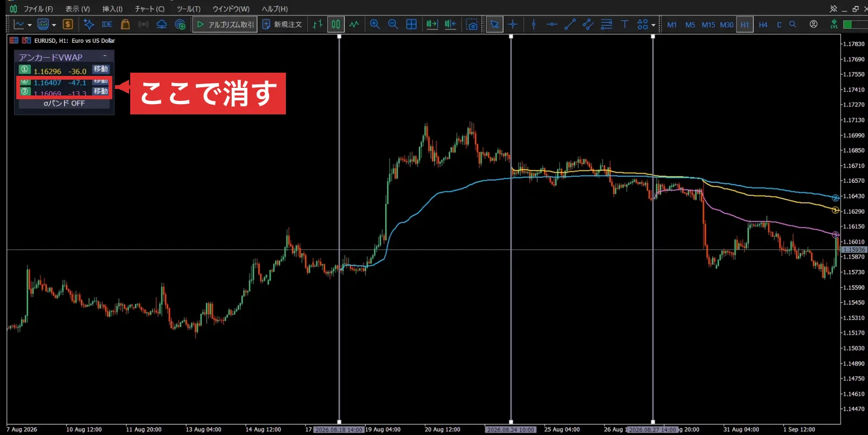The height and width of the screenshot is (435, 868).
Task: Switch to the H4 timeframe
Action: tap(763, 25)
